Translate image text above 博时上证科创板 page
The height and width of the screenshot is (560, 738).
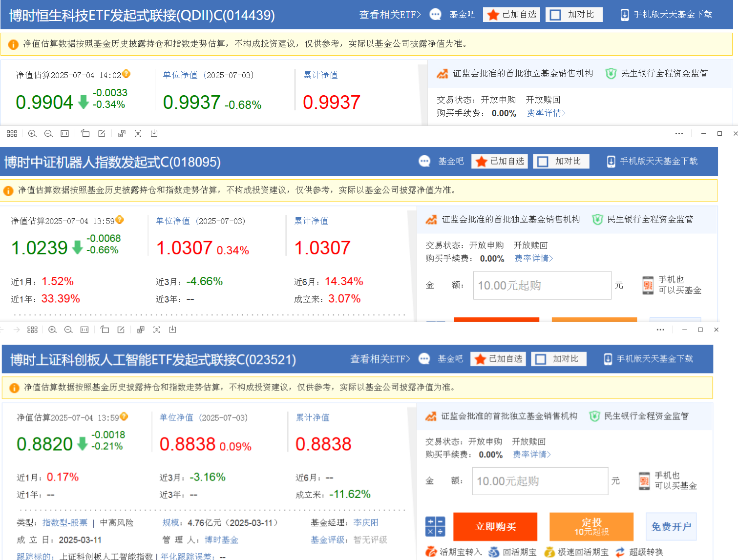coord(141,330)
